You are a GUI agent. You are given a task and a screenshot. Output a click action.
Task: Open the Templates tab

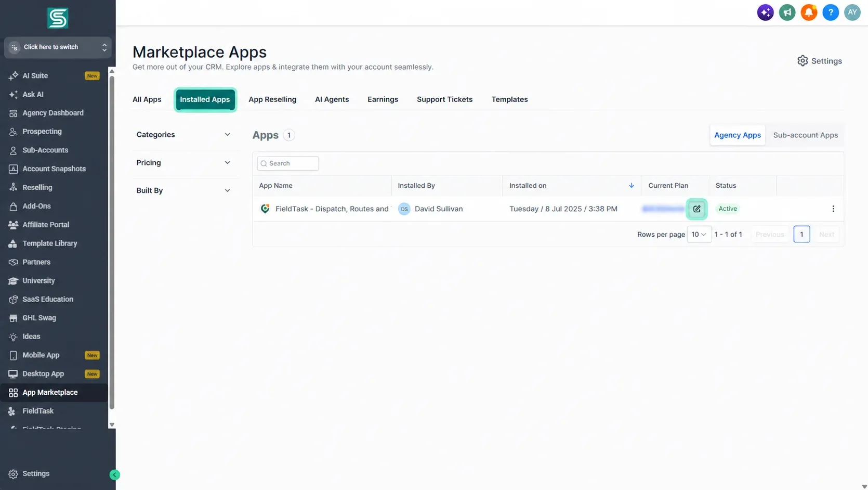pos(509,99)
